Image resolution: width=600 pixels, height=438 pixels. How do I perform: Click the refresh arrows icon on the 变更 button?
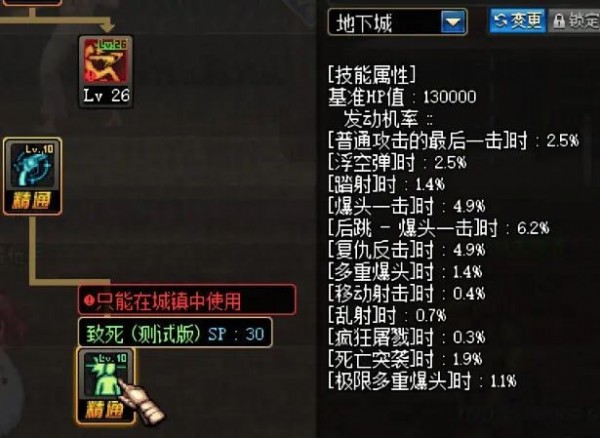500,21
